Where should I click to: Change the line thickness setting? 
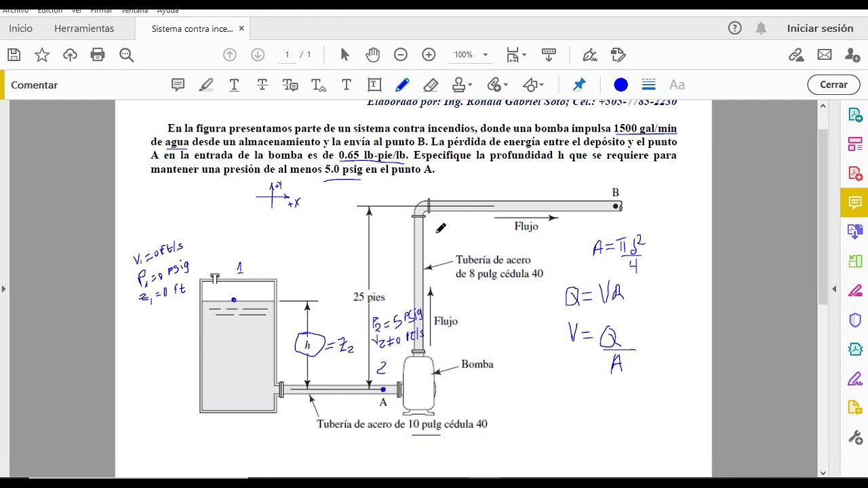[x=648, y=85]
